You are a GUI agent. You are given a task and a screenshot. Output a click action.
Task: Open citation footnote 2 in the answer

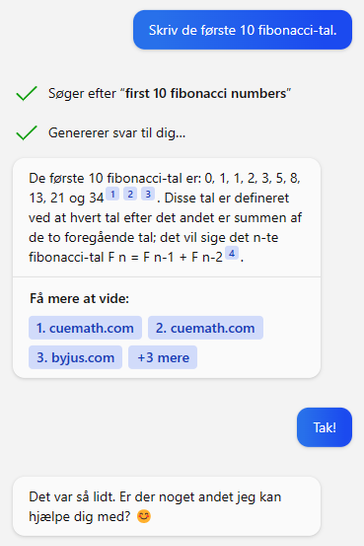tap(130, 194)
